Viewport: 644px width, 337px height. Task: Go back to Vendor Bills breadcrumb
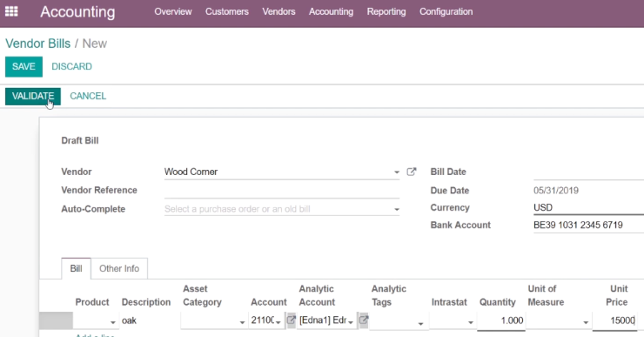click(37, 44)
